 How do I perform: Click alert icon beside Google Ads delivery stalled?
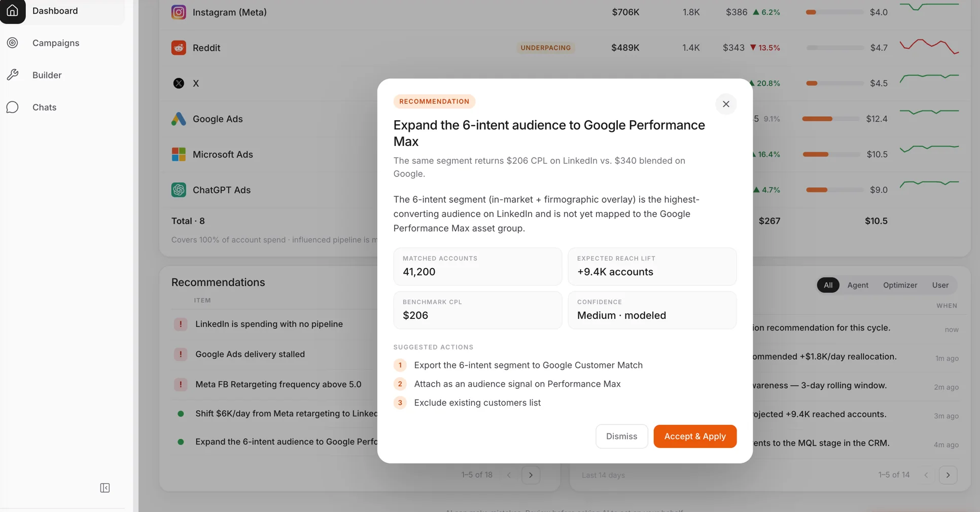point(181,354)
